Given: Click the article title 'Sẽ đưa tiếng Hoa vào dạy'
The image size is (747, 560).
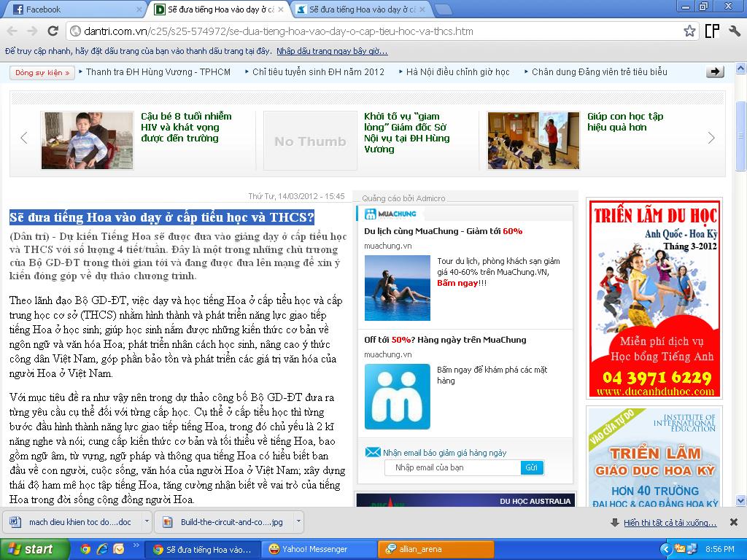Looking at the screenshot, I should coord(162,217).
